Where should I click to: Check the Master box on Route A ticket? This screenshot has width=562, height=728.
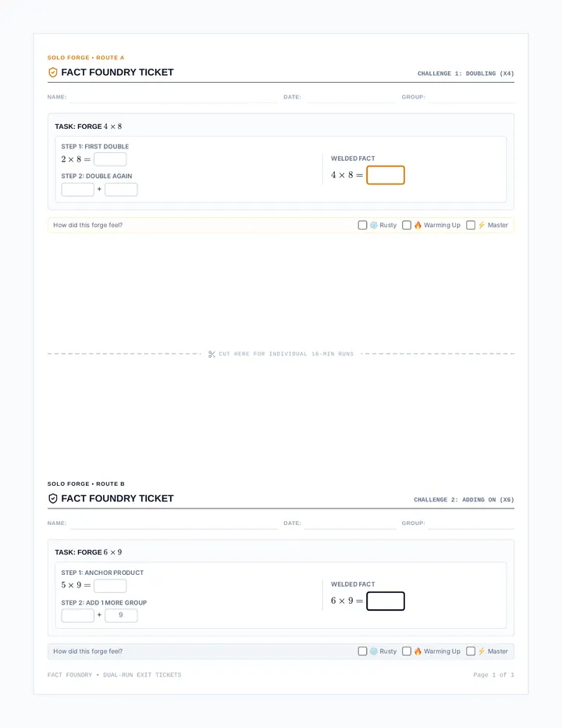coord(471,225)
